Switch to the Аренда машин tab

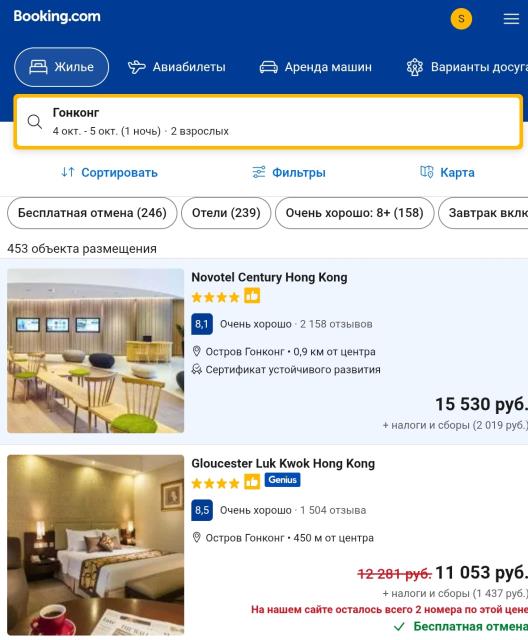tap(316, 67)
